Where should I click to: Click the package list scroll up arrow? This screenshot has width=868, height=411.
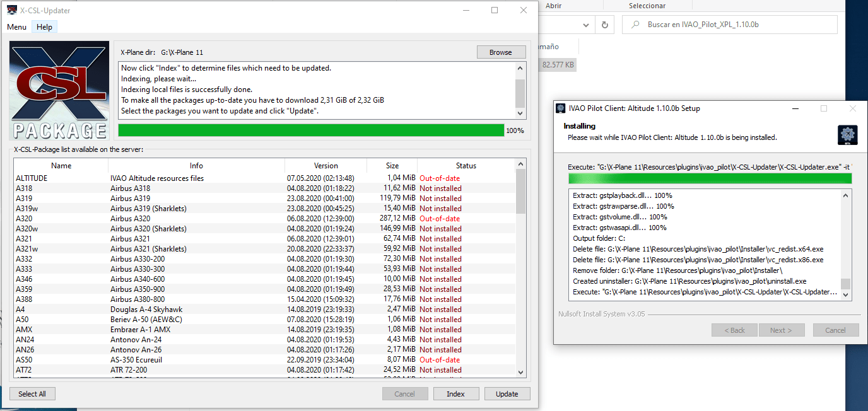(x=520, y=165)
